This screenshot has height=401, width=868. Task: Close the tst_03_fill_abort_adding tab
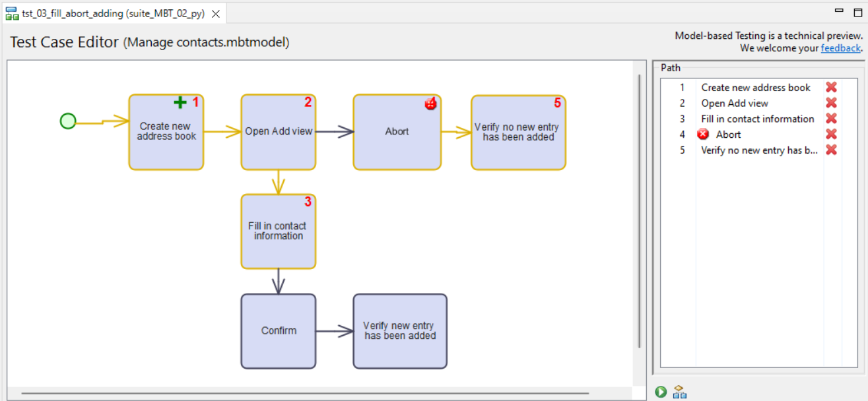tap(216, 13)
